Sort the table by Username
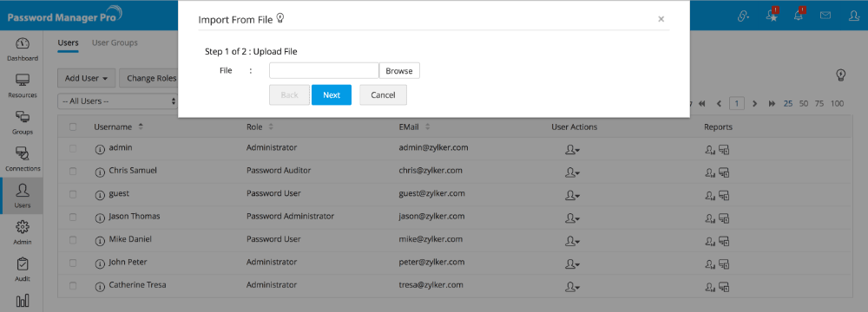Viewport: 868px width, 312px height. tap(118, 127)
